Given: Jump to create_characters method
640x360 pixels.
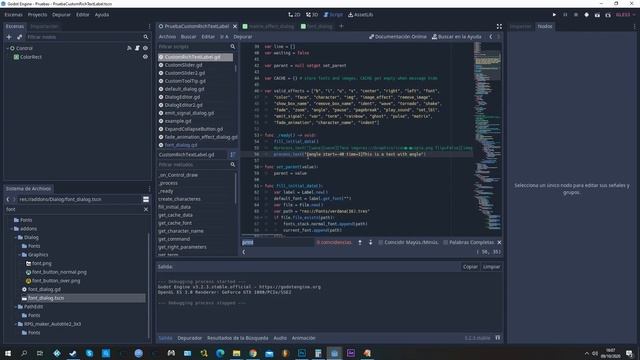Looking at the screenshot, I should coord(179,199).
